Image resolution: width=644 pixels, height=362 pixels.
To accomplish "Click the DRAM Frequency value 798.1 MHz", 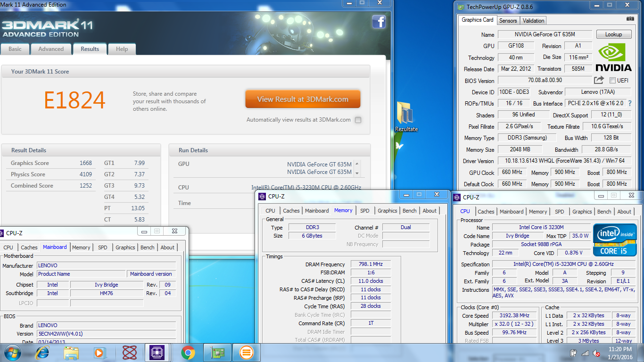I will [370, 264].
